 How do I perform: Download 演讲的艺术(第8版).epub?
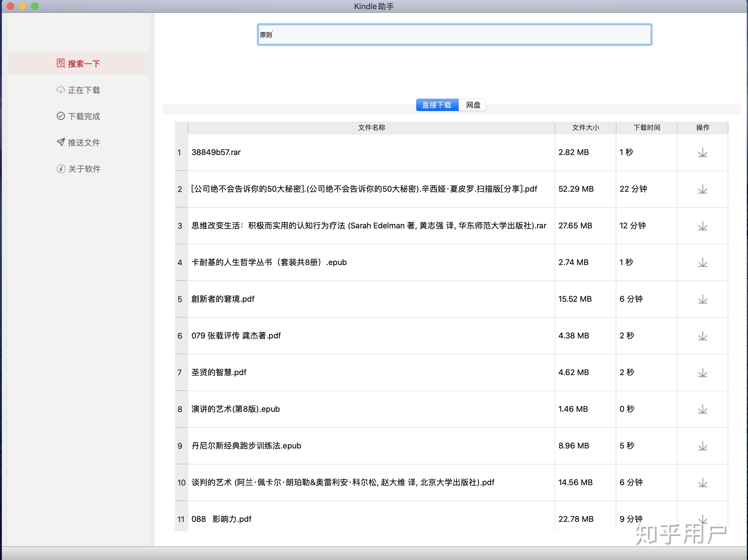coord(702,409)
